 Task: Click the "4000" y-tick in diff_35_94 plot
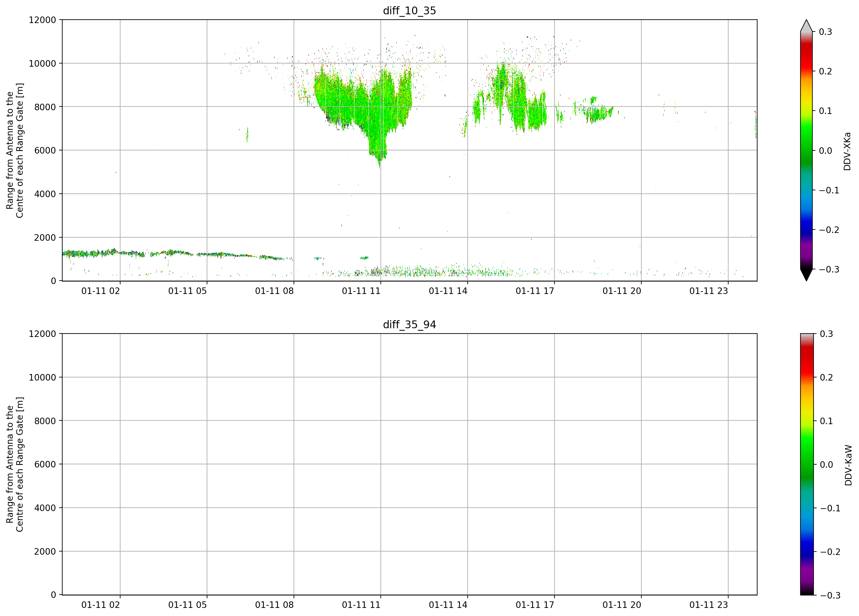45,508
